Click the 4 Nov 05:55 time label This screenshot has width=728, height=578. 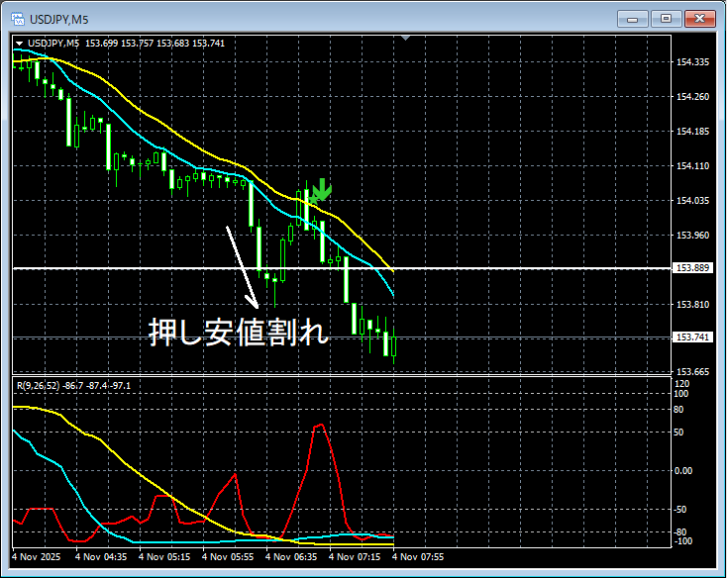pyautogui.click(x=228, y=557)
